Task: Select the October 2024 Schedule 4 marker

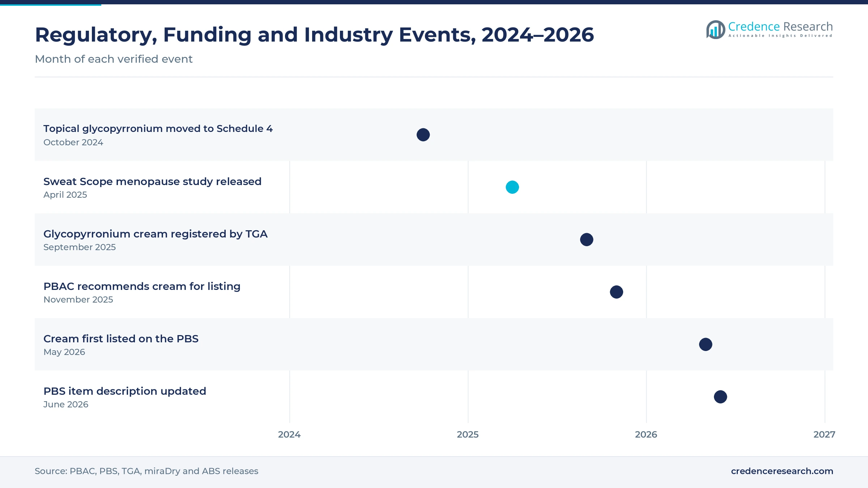Action: 423,135
